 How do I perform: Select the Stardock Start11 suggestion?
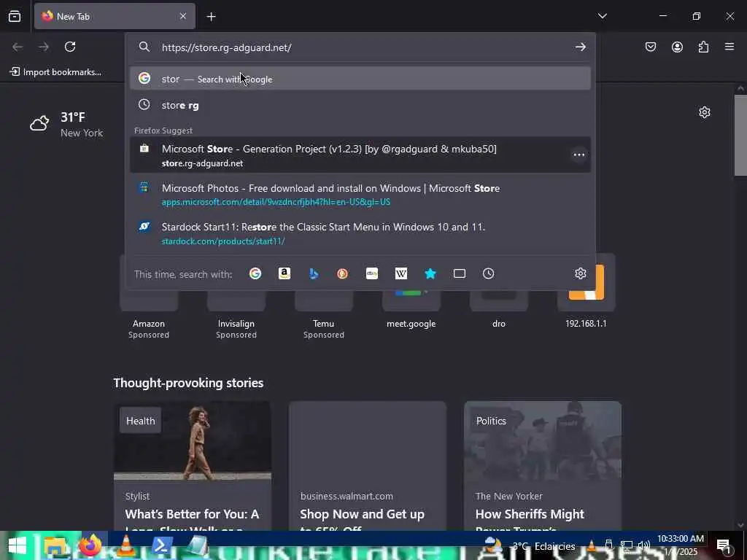click(x=360, y=233)
